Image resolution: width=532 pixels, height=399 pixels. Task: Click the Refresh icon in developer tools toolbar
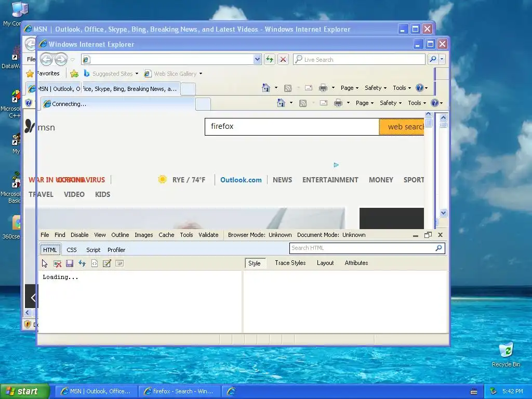click(x=82, y=263)
